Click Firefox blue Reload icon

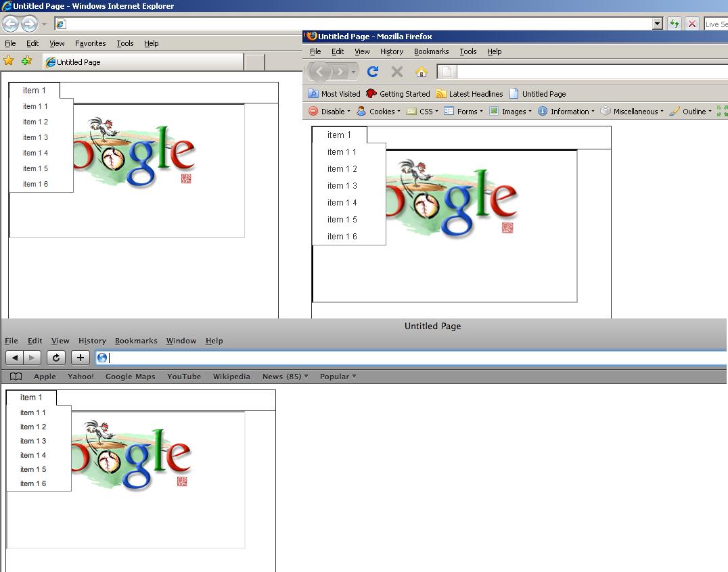tap(372, 72)
